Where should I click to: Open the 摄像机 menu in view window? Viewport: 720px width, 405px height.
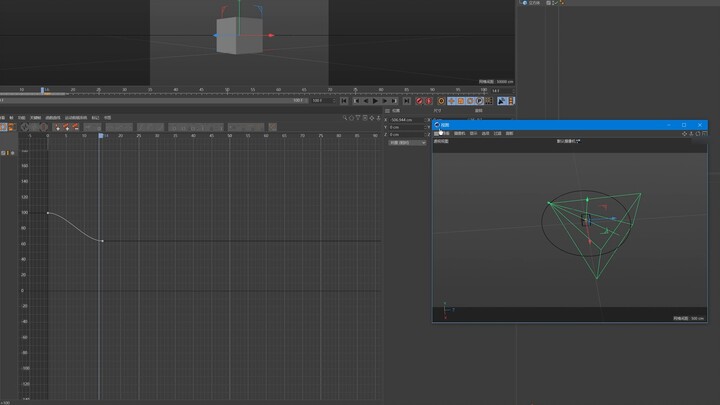pos(460,133)
